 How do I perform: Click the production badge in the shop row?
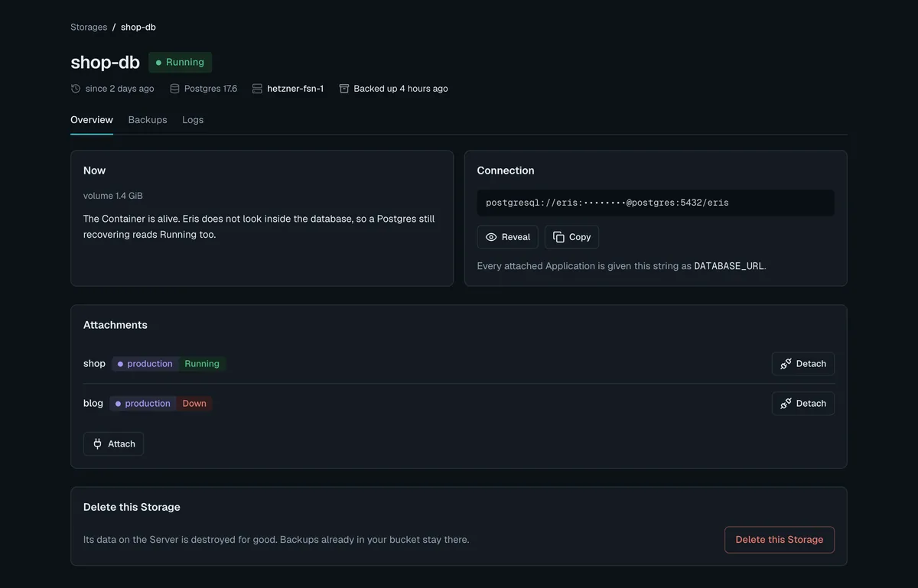pyautogui.click(x=145, y=364)
